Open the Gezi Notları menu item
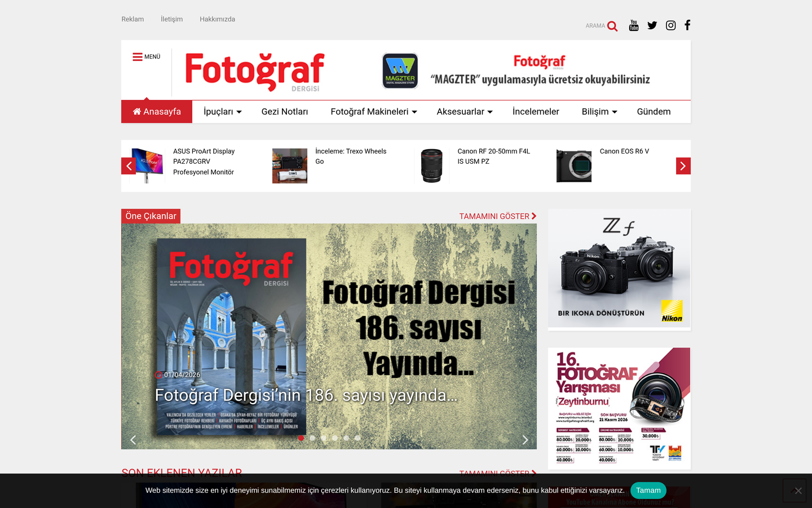The width and height of the screenshot is (812, 508). click(285, 112)
